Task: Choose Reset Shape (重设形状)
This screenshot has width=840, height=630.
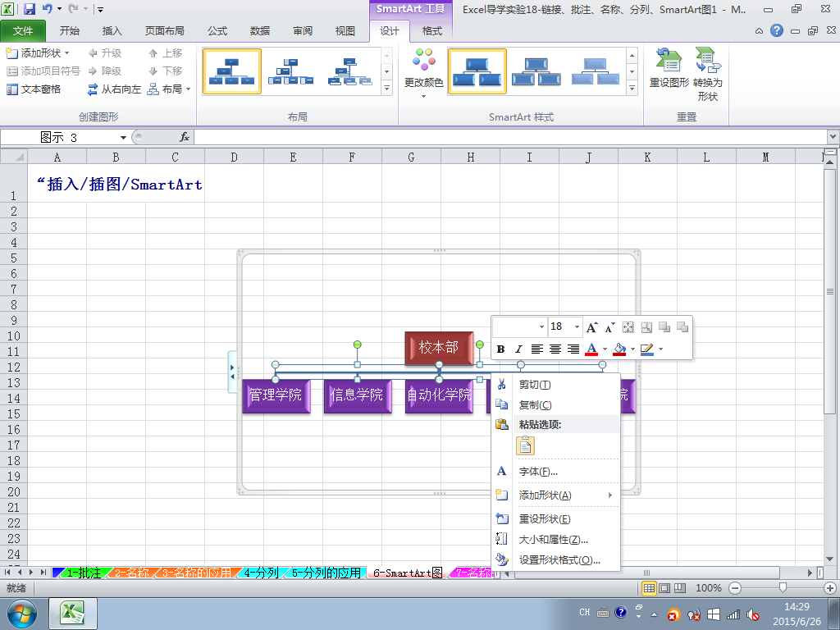Action: [x=555, y=518]
